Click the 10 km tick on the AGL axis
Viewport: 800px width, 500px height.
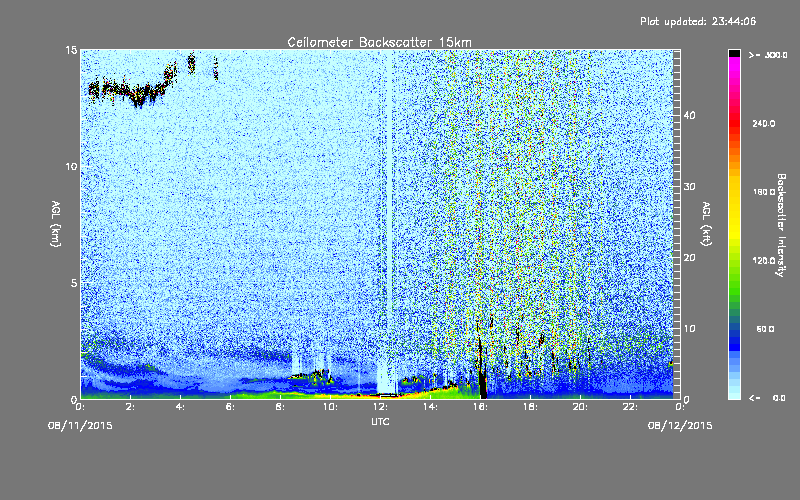71,166
